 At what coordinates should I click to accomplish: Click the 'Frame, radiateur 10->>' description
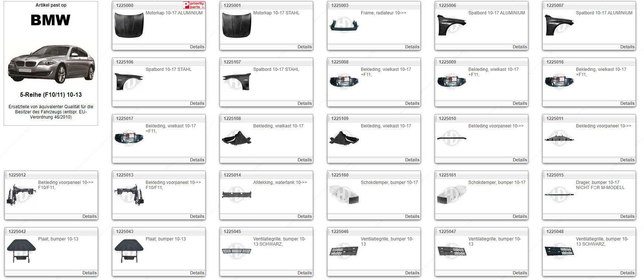tap(383, 13)
